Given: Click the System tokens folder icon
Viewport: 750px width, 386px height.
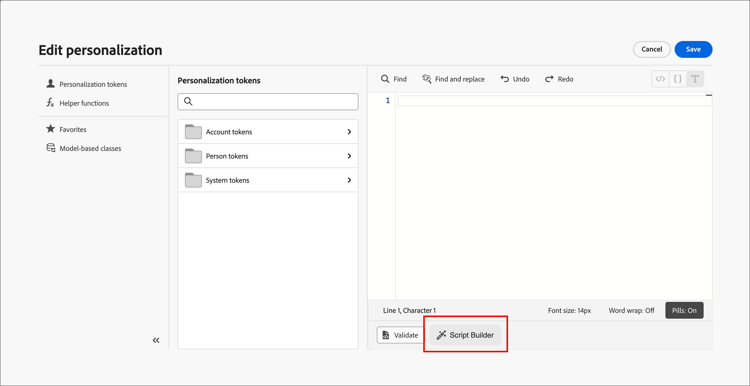Looking at the screenshot, I should 193,180.
